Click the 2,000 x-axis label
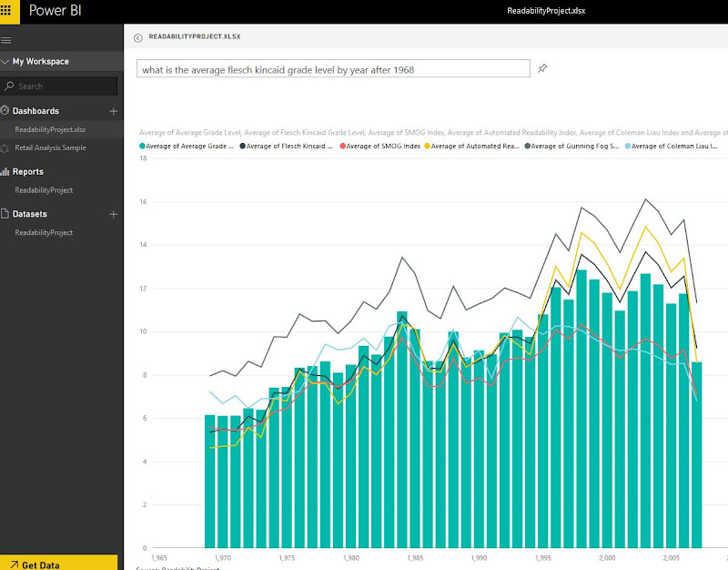 click(607, 557)
